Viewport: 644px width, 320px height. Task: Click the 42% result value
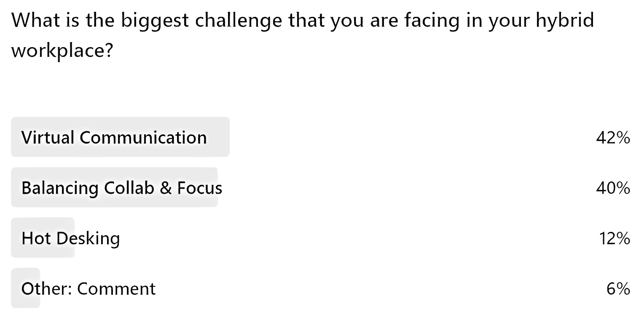[x=613, y=138]
